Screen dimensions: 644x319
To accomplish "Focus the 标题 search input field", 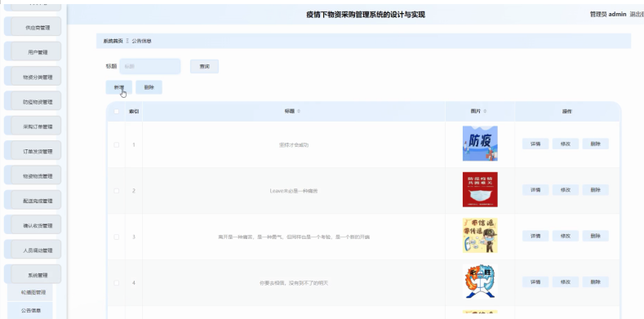I will point(150,66).
